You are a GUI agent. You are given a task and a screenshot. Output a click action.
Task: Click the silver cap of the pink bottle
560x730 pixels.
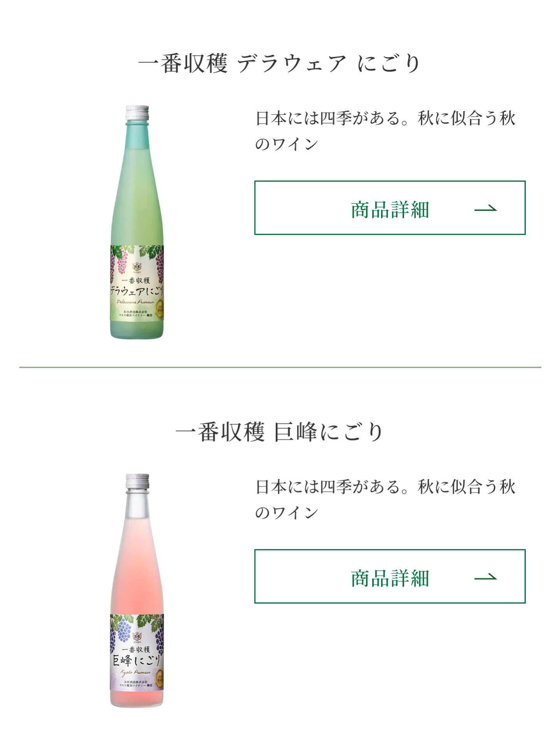(x=137, y=482)
